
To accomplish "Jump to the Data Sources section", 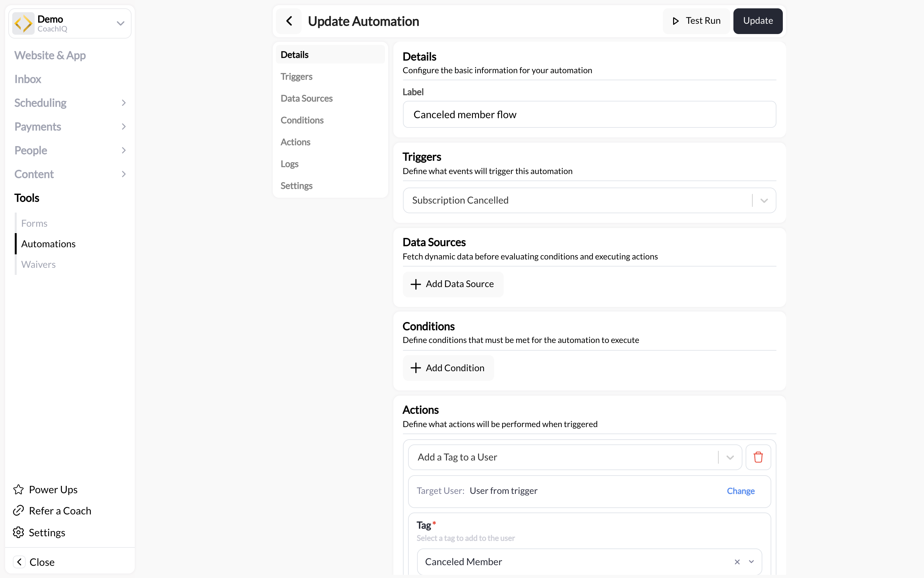I will point(330,98).
